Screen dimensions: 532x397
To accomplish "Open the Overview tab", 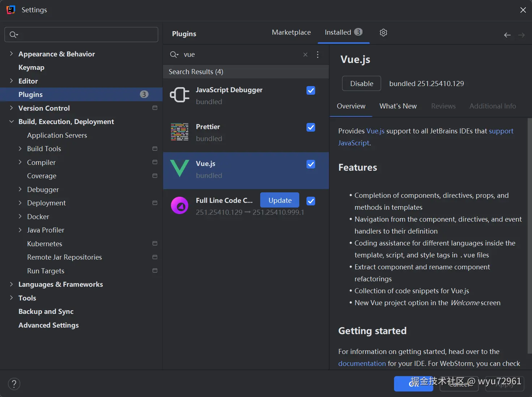I will coord(351,106).
